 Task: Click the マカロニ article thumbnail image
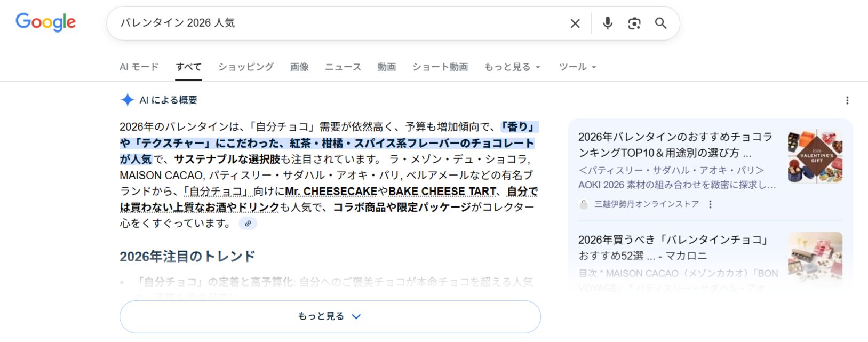tap(815, 257)
